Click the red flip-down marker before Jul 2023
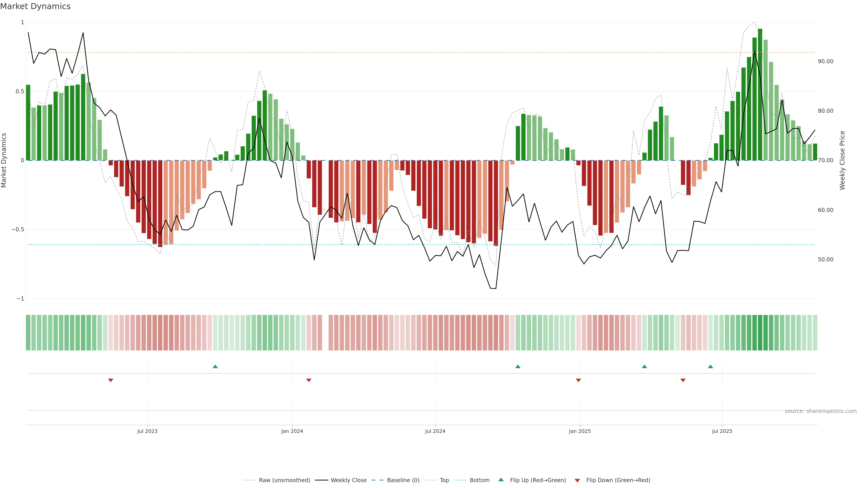This screenshot has width=868, height=488. 111,380
